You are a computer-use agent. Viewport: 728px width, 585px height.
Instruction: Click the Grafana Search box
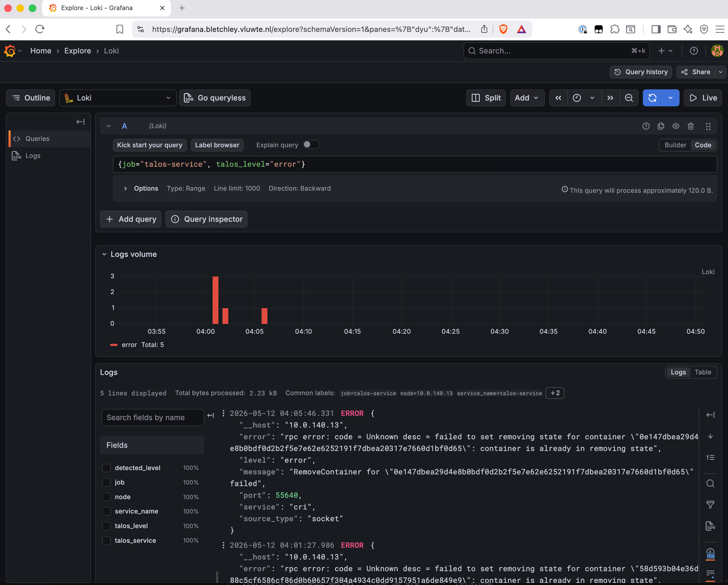click(557, 51)
